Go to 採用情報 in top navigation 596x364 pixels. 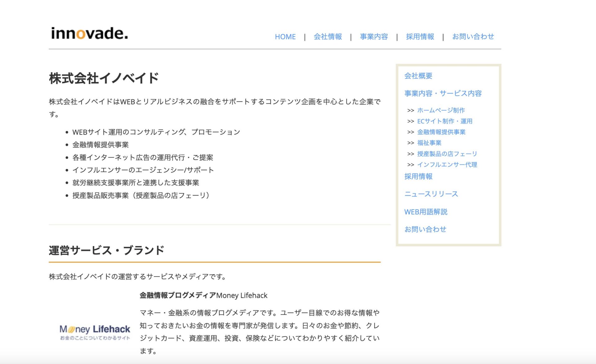pyautogui.click(x=420, y=37)
